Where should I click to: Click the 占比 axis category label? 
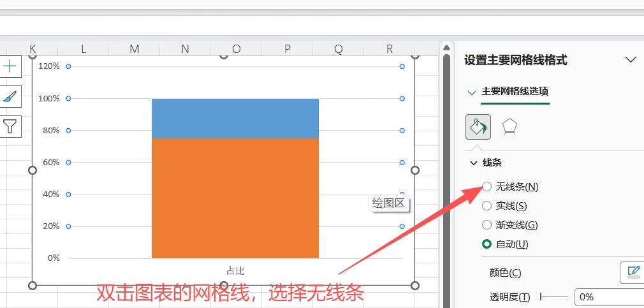pos(235,271)
